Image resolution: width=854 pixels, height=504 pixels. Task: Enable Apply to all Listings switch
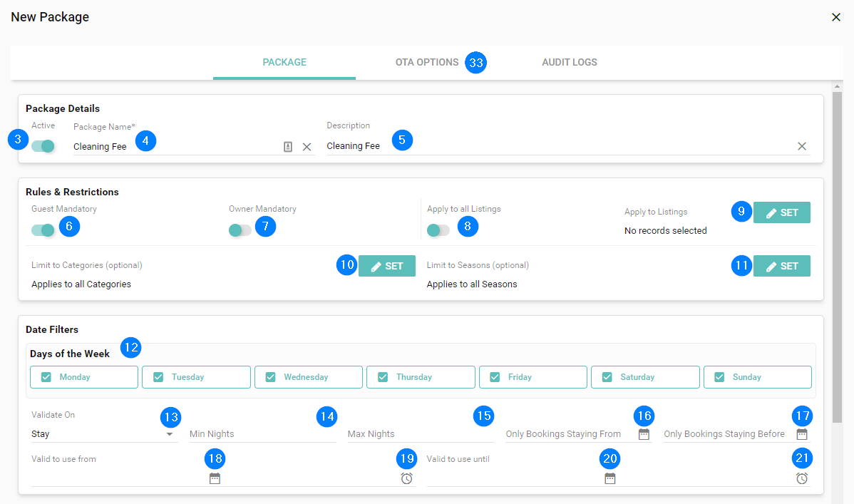pos(438,230)
